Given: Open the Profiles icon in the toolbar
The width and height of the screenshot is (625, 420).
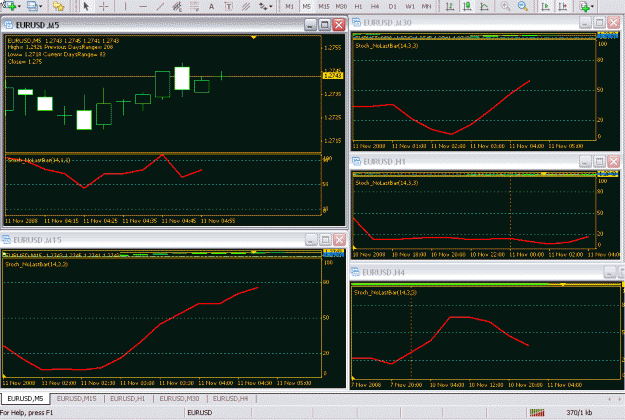Looking at the screenshot, I should click(32, 6).
